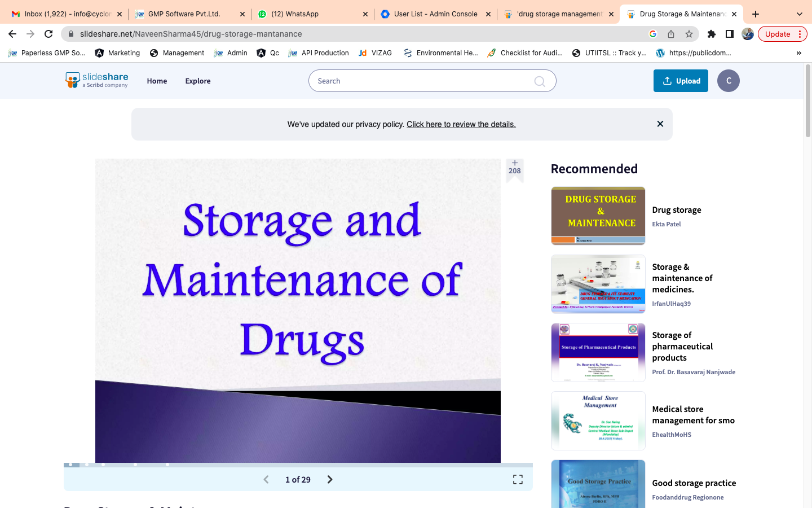Enter fullscreen mode for the slideshow

coord(518,479)
